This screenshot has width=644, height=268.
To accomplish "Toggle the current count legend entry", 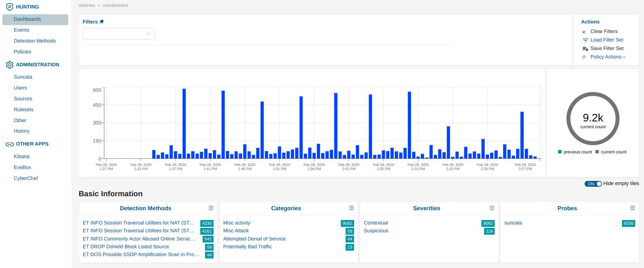I will pyautogui.click(x=611, y=152).
